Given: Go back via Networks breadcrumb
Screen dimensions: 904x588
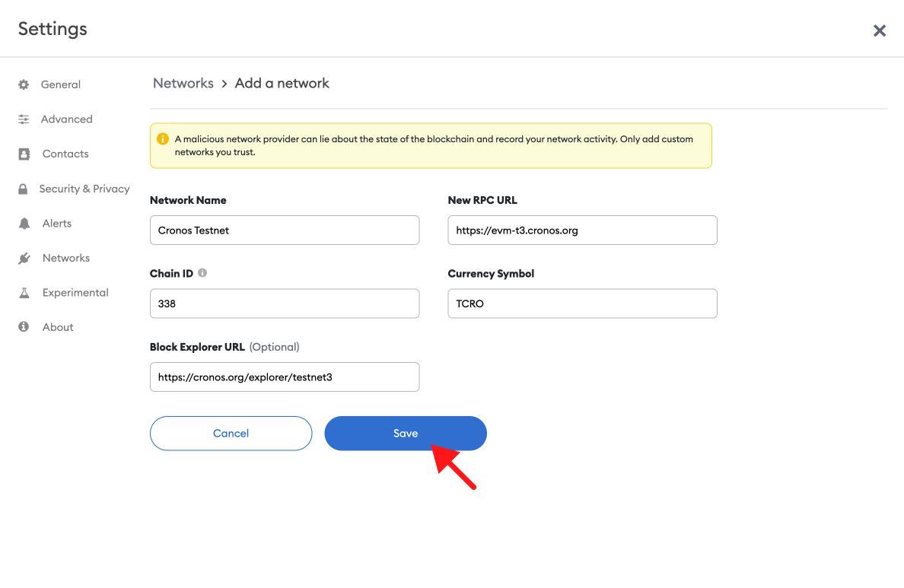Looking at the screenshot, I should click(183, 83).
